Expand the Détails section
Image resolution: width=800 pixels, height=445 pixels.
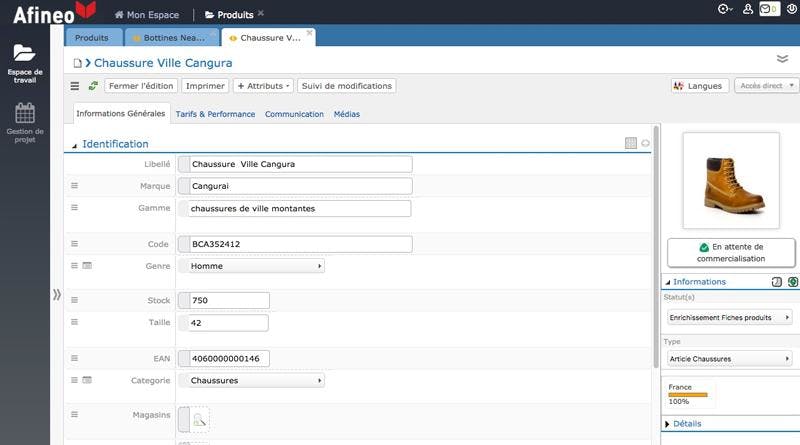point(667,424)
